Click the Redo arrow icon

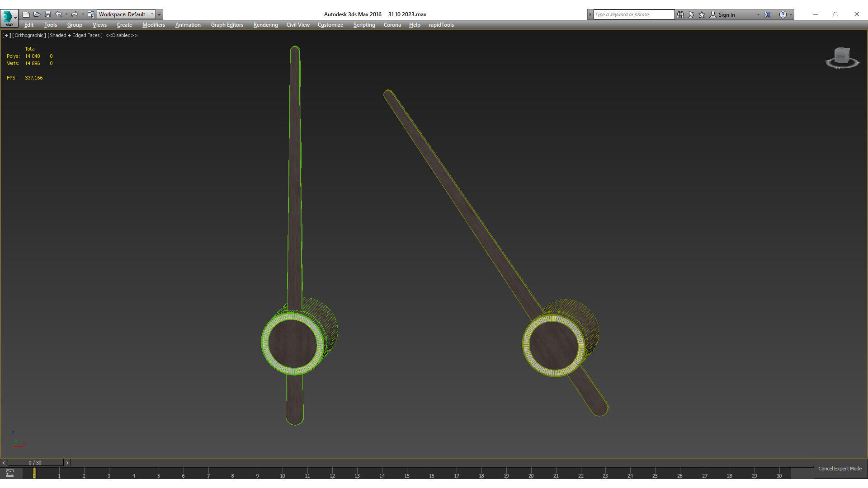click(75, 14)
